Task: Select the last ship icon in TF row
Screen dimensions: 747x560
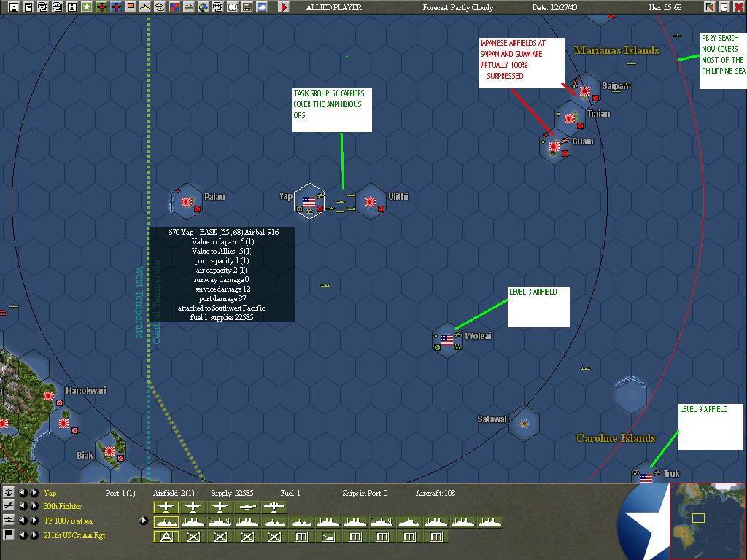Action: [490, 522]
